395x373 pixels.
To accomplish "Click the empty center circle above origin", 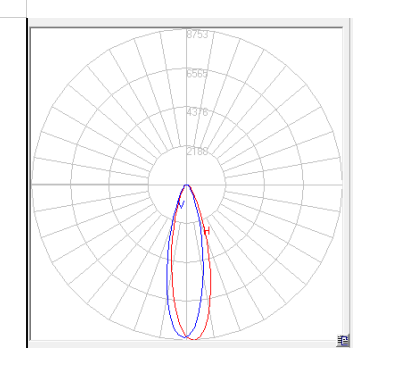I will (187, 166).
